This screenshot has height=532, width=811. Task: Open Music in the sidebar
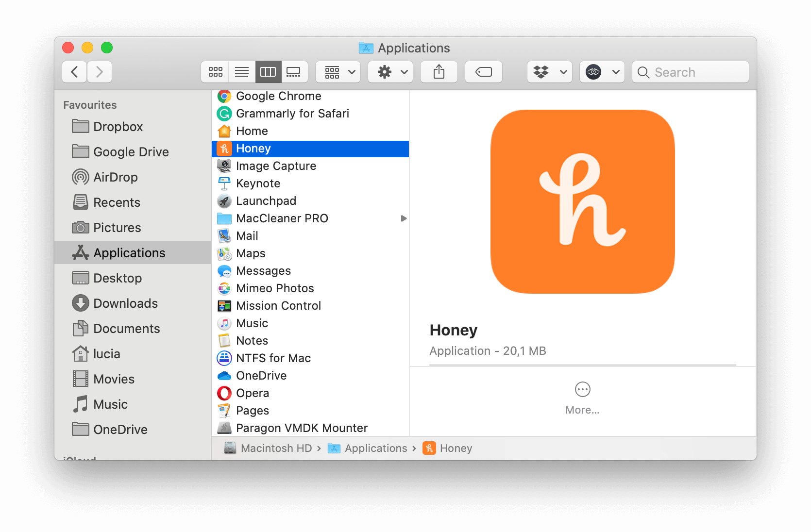tap(133, 404)
